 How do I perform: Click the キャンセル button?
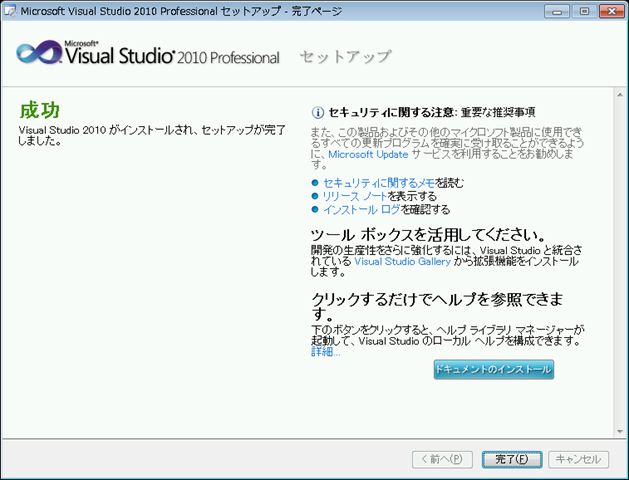[x=579, y=459]
